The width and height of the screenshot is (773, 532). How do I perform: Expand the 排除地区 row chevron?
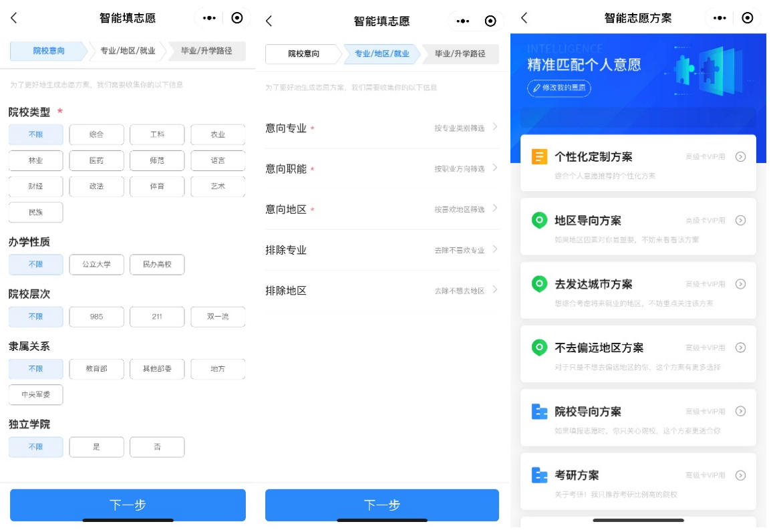coord(495,290)
